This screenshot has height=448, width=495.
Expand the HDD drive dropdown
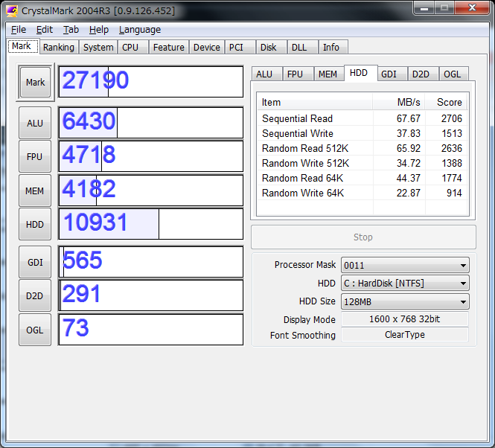[x=405, y=284]
